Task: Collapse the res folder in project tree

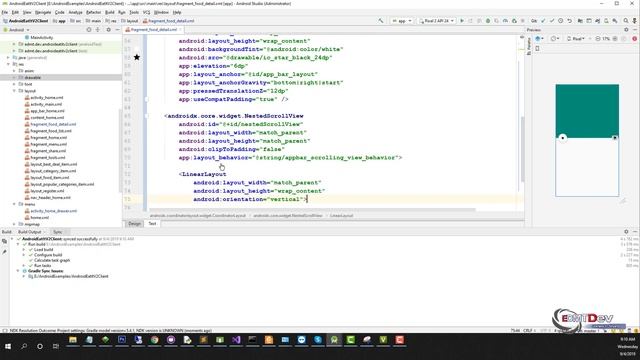Action: pyautogui.click(x=8, y=64)
